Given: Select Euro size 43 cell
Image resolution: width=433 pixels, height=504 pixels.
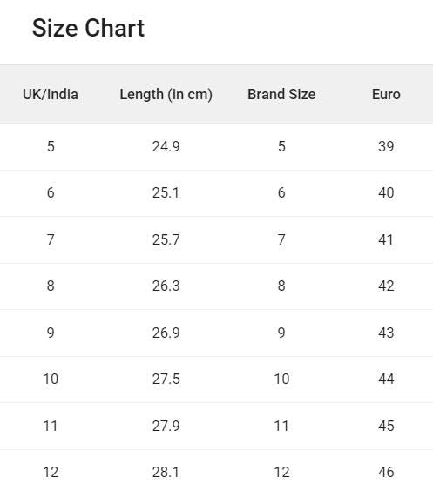Looking at the screenshot, I should (x=386, y=333).
